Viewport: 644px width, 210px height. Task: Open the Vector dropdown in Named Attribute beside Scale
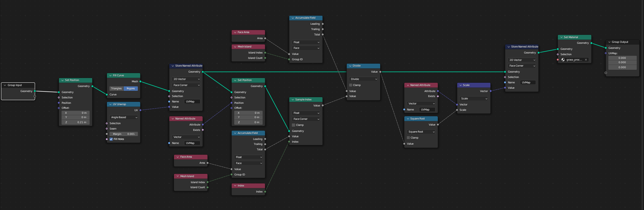tap(421, 103)
